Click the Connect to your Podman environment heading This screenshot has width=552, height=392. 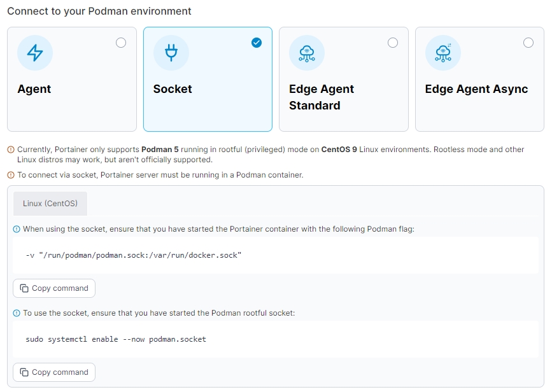(x=99, y=11)
